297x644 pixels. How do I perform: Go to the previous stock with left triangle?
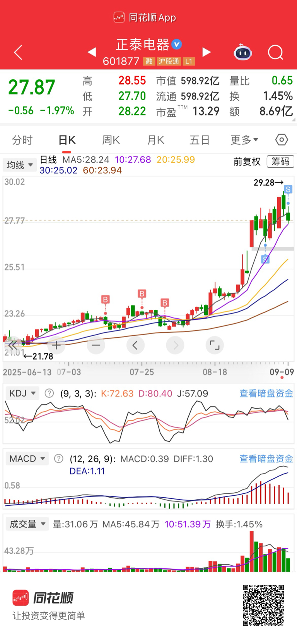92,52
